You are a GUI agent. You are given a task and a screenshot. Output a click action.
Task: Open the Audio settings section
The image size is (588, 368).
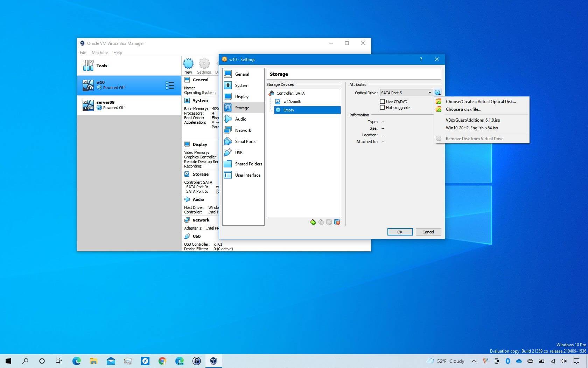(241, 119)
